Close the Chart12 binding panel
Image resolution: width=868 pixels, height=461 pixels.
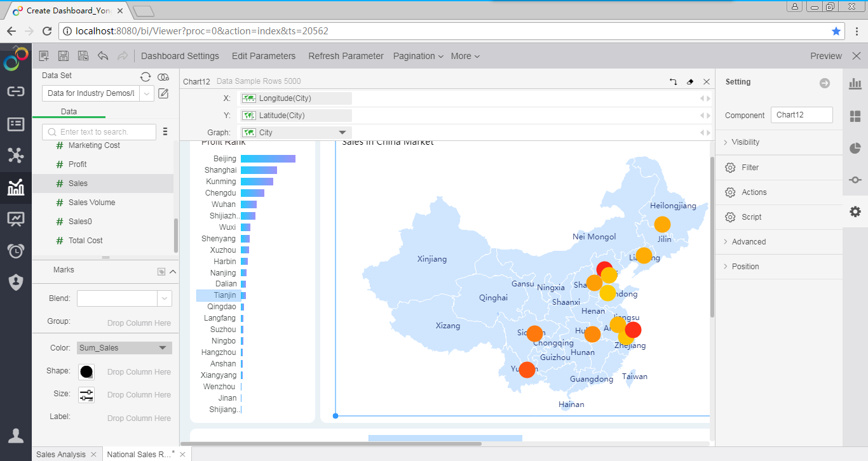pos(707,82)
